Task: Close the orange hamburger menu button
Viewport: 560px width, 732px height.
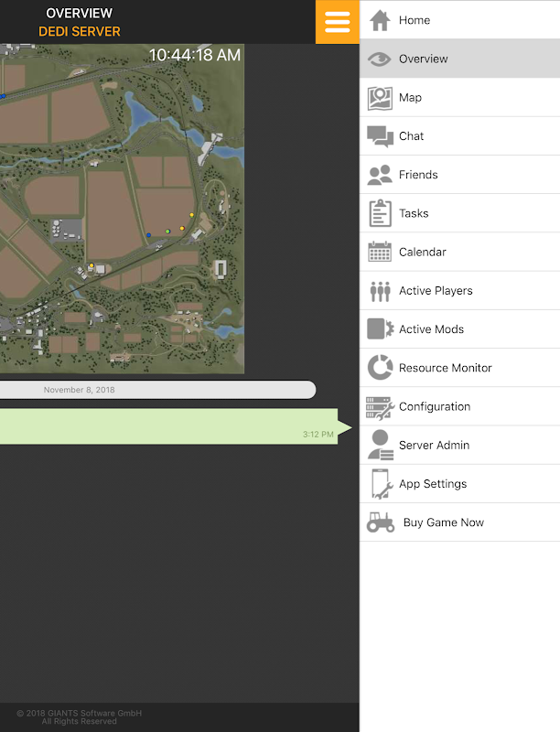Action: click(x=338, y=22)
